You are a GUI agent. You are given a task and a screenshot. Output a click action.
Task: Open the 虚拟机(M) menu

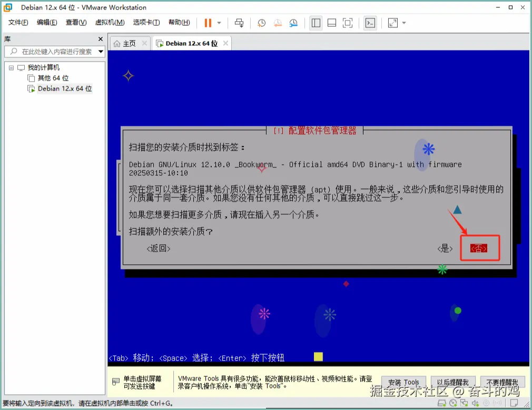(x=110, y=23)
